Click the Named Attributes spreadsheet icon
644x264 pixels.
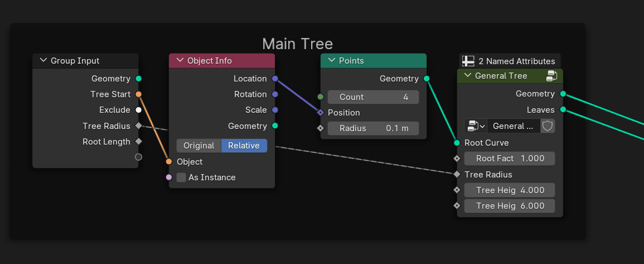click(468, 61)
